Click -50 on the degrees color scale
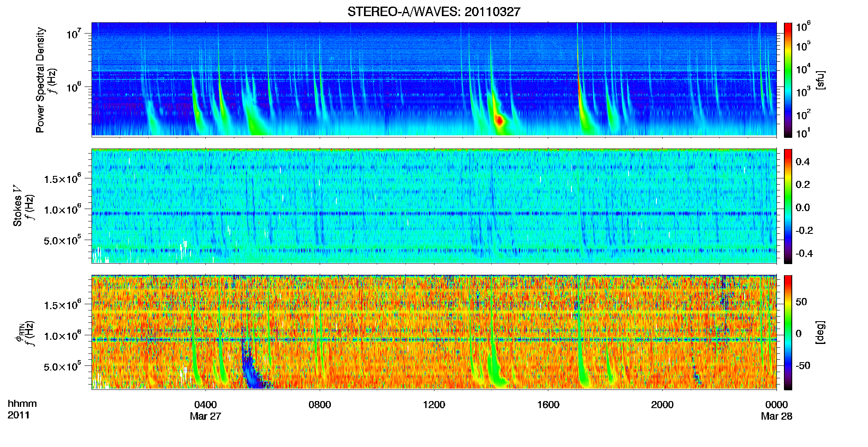Viewport: 868px width, 447px height. pyautogui.click(x=803, y=366)
